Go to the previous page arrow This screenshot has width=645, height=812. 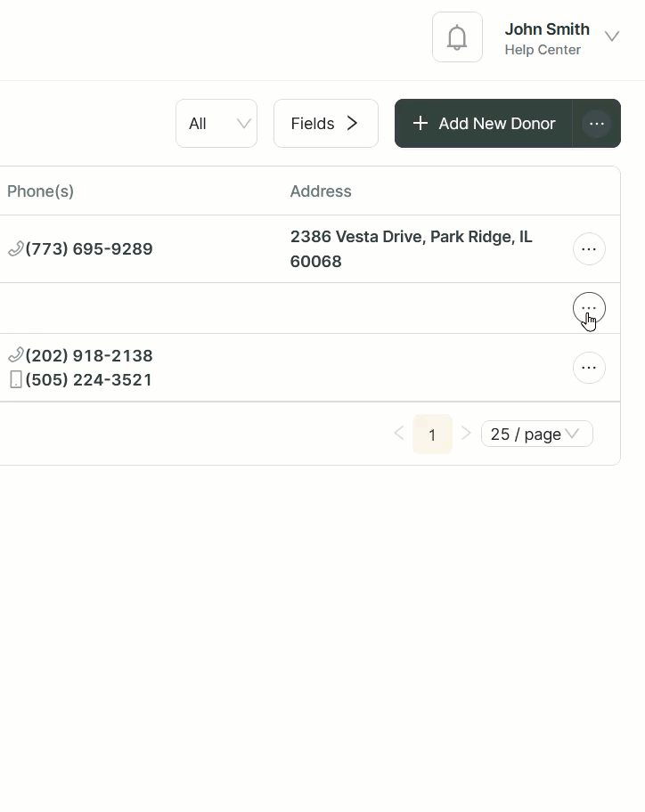399,434
